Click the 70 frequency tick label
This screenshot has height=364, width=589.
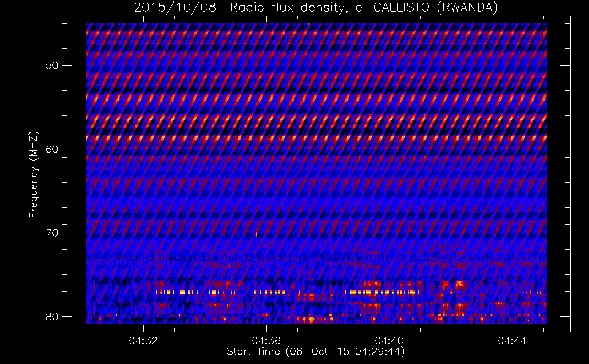point(52,233)
